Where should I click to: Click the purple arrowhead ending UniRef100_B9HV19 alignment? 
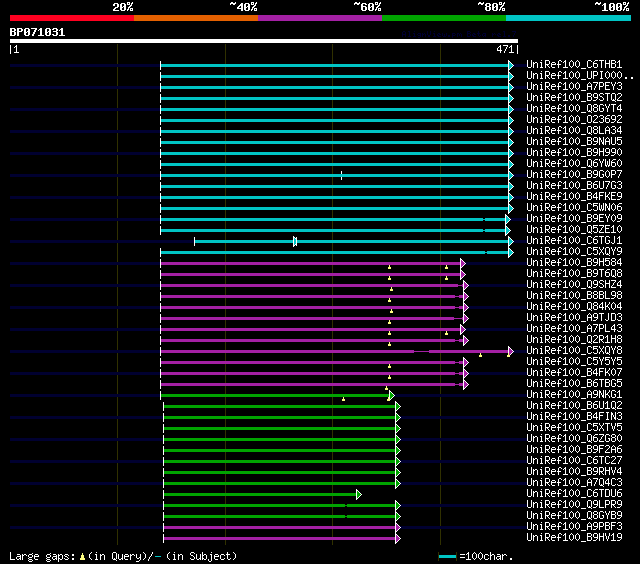(398, 539)
